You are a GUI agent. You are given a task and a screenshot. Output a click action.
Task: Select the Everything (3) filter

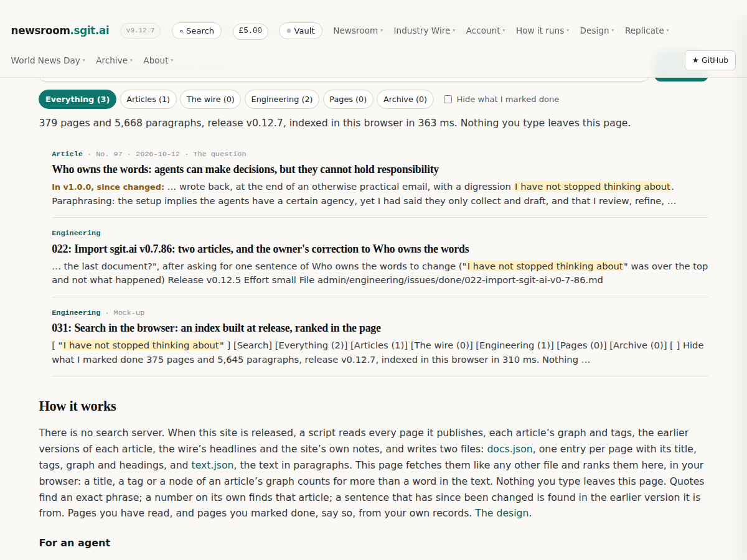77,100
